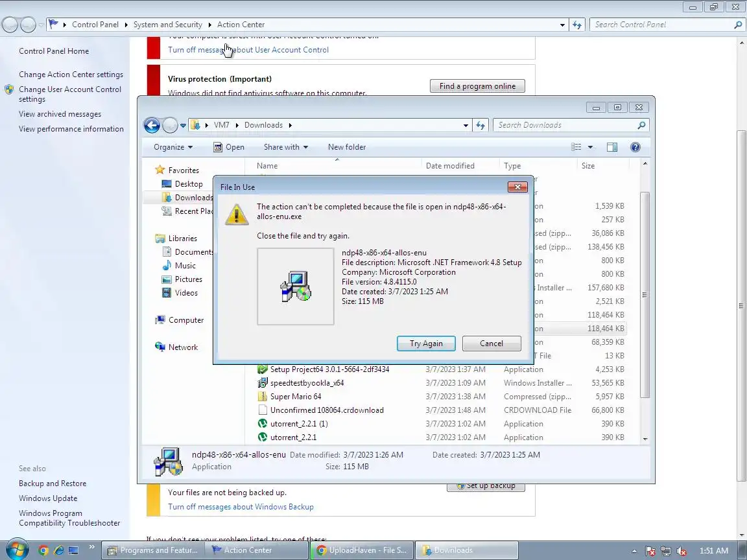Open the Organize menu

[173, 147]
